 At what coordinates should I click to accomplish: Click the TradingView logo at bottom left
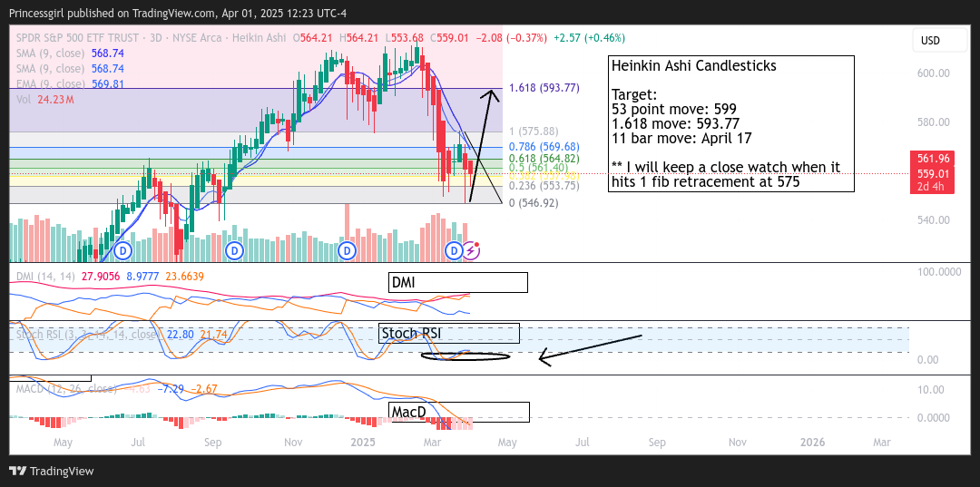pos(51,471)
